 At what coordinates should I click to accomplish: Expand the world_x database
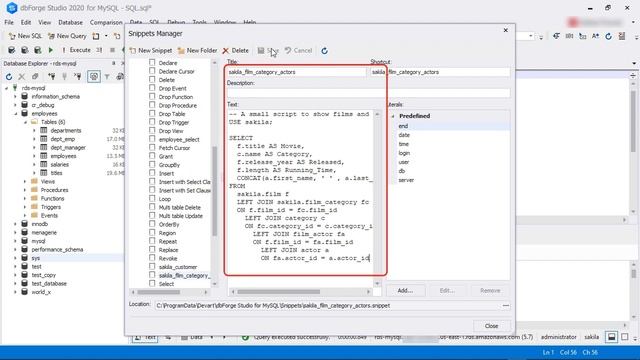click(x=16, y=292)
